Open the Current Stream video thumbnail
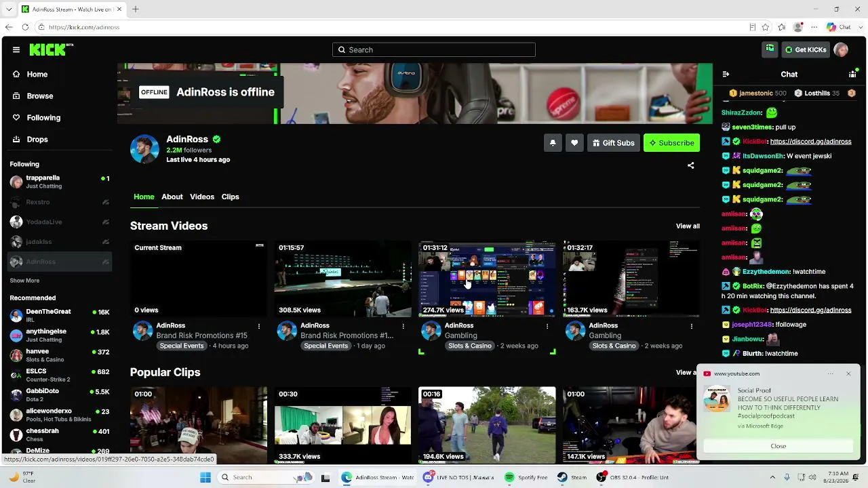The width and height of the screenshot is (868, 488). point(199,279)
